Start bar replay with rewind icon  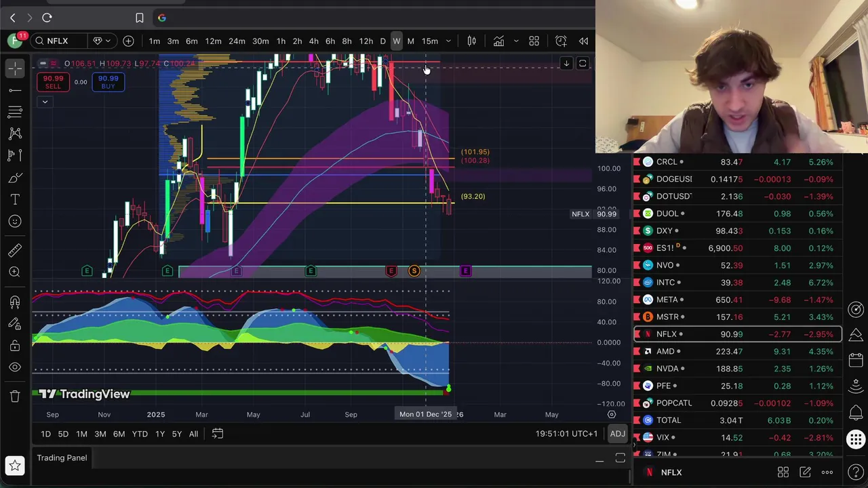click(x=583, y=41)
